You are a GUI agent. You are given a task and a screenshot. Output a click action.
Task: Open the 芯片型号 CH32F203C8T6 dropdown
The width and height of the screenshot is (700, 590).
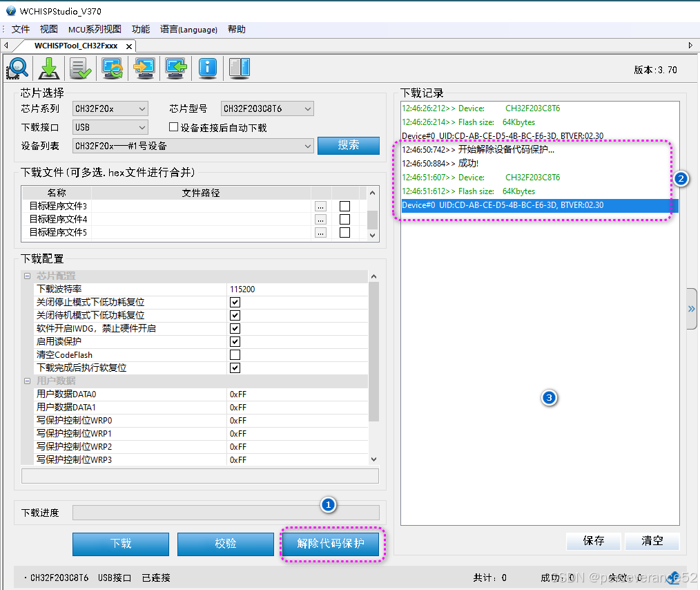pyautogui.click(x=267, y=108)
